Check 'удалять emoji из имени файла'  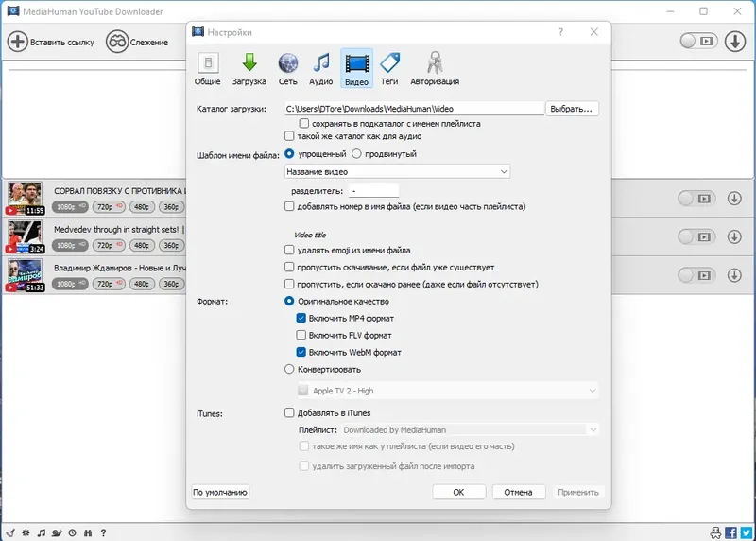click(289, 250)
